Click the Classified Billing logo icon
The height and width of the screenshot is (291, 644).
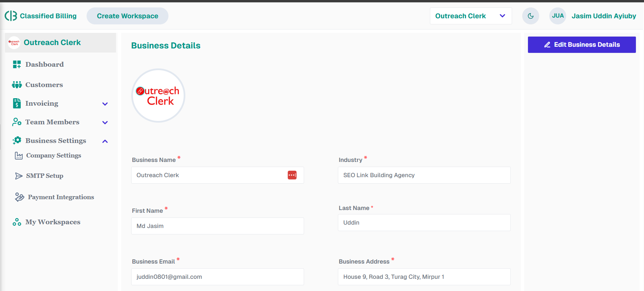coord(11,16)
